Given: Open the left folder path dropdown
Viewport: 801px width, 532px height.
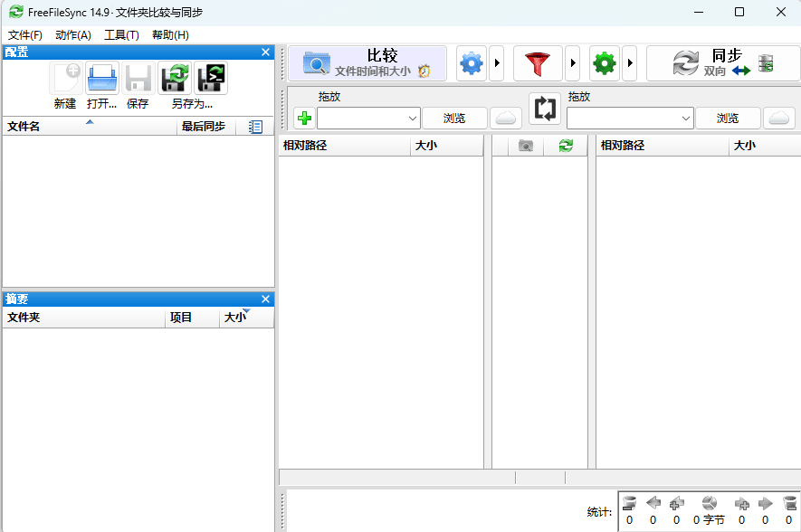Looking at the screenshot, I should 413,118.
